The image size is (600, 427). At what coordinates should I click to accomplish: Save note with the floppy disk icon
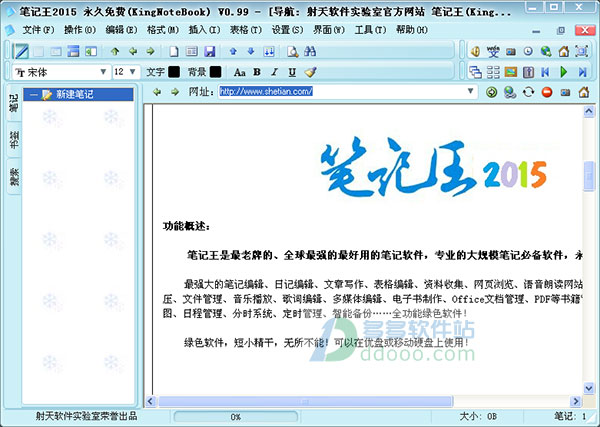pos(210,51)
